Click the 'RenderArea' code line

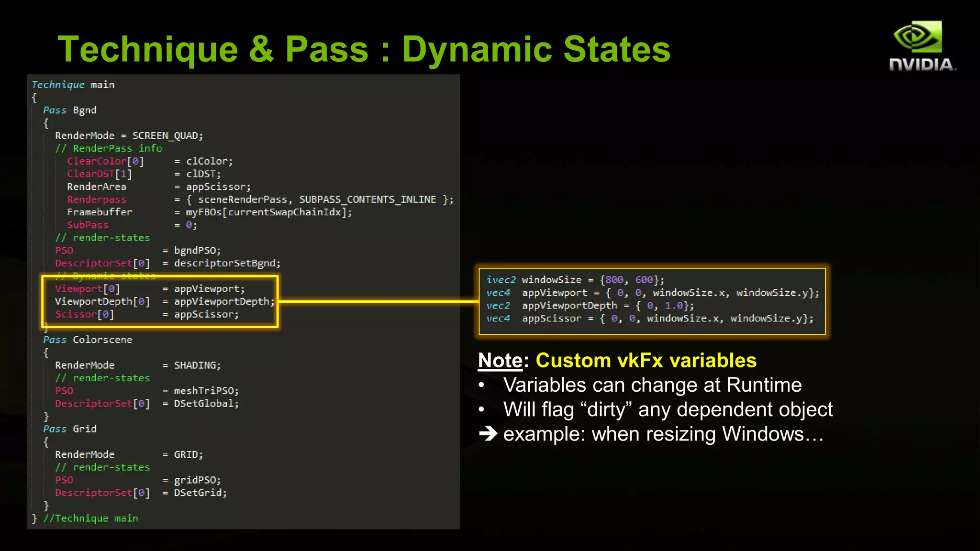[x=159, y=187]
